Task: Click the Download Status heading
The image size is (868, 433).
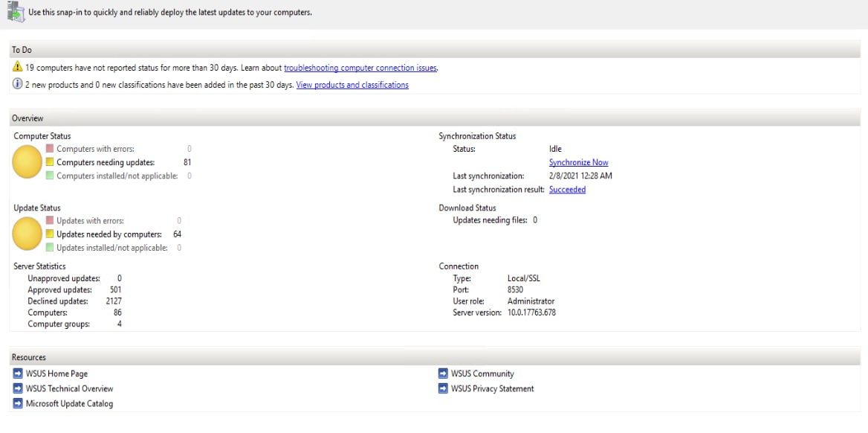Action: 467,208
